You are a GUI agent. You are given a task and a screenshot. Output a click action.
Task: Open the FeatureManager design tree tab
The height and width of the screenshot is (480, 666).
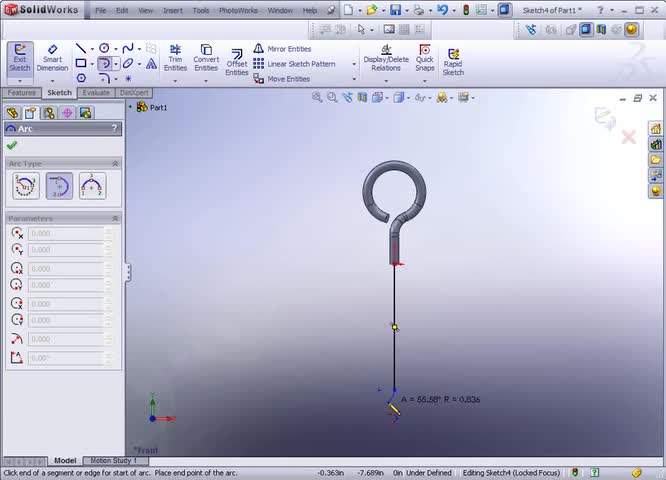coord(12,113)
